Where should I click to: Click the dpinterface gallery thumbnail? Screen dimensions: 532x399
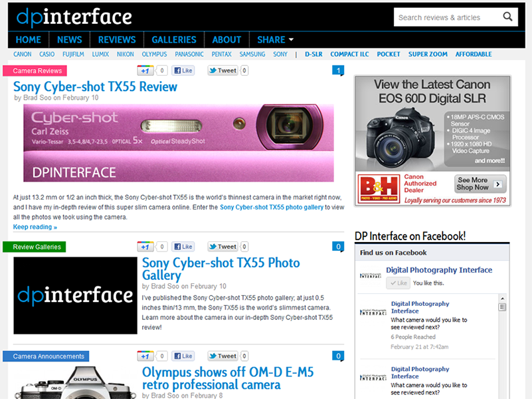point(75,295)
